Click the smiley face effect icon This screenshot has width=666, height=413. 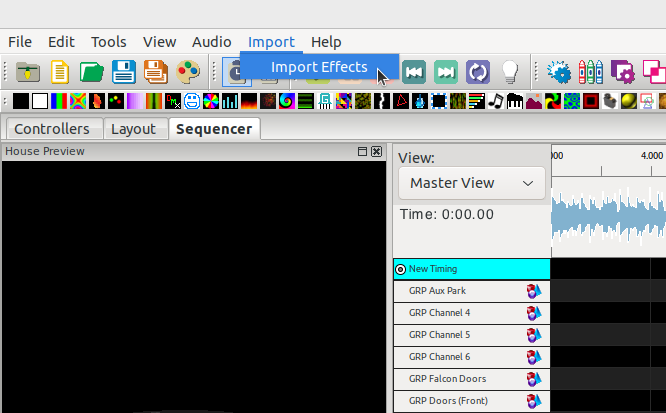coord(192,101)
